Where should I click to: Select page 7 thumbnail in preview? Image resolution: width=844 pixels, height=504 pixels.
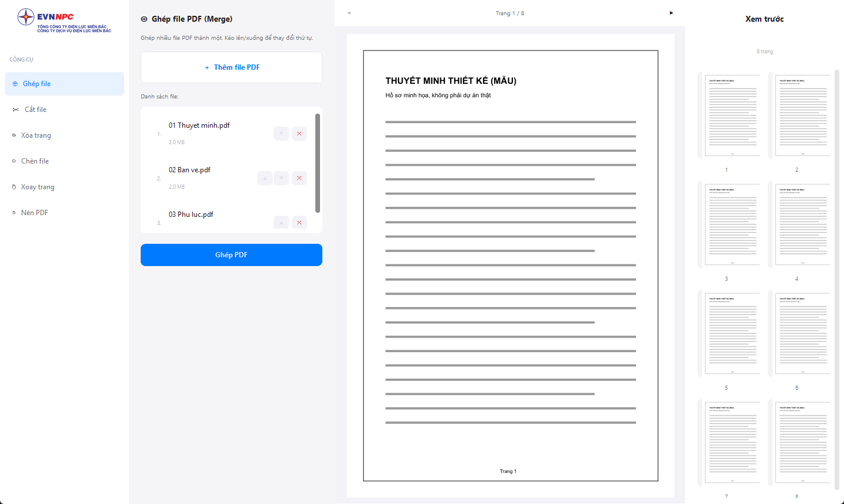[729, 442]
